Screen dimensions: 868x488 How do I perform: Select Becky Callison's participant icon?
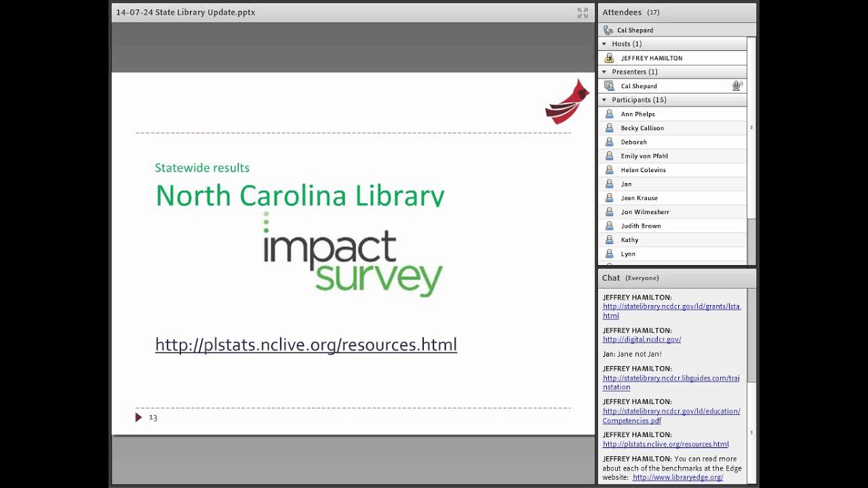point(609,128)
